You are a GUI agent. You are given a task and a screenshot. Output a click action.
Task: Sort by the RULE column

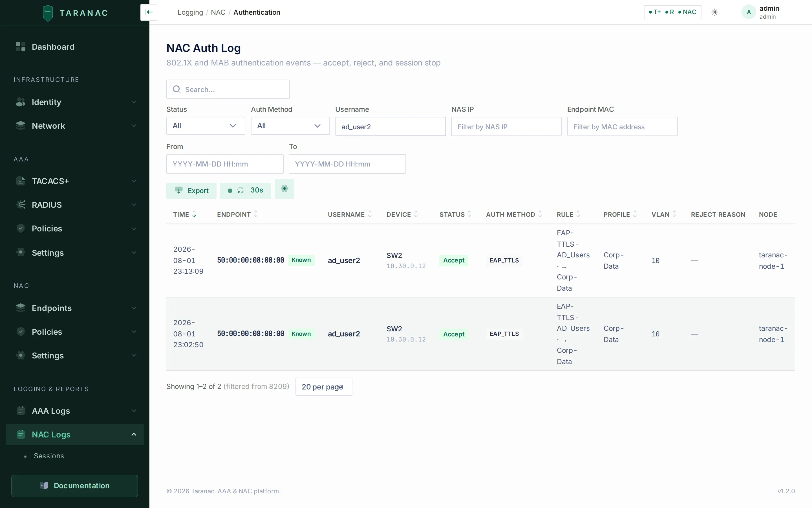tap(568, 214)
